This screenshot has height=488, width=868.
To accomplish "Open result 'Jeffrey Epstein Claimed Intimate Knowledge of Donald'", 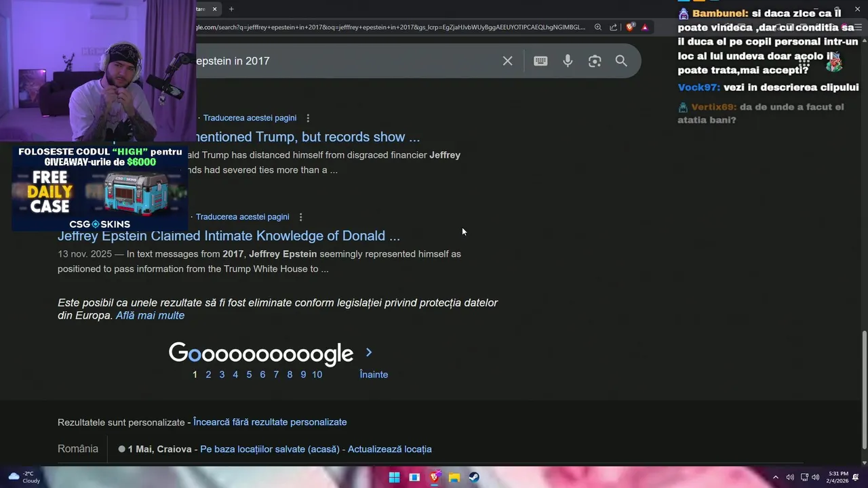I will pyautogui.click(x=229, y=236).
